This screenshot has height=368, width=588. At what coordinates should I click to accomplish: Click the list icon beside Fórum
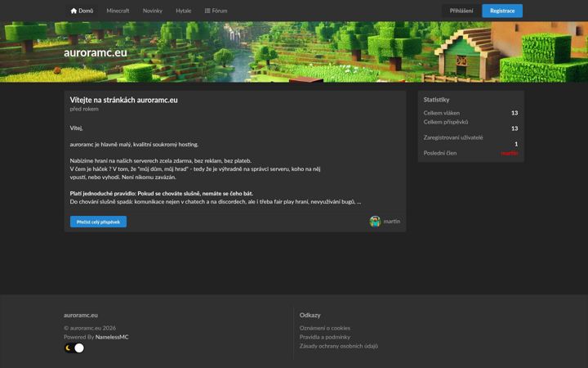[207, 11]
